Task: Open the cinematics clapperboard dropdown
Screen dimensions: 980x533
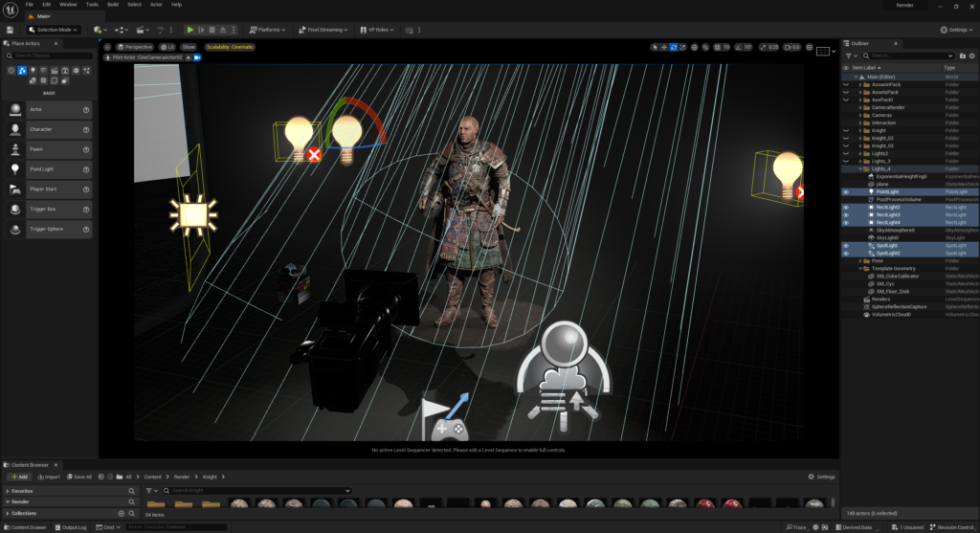Action: pyautogui.click(x=143, y=30)
